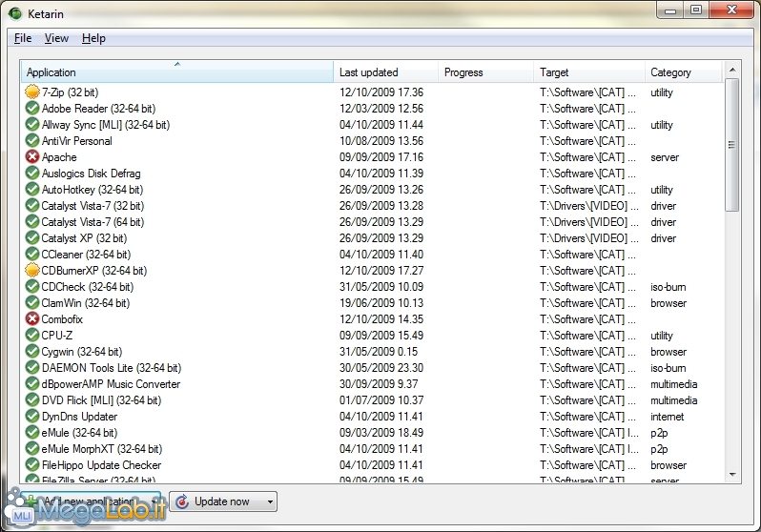Click the vertical scrollbar thumb
Screen dimensions: 761x532
[x=732, y=145]
